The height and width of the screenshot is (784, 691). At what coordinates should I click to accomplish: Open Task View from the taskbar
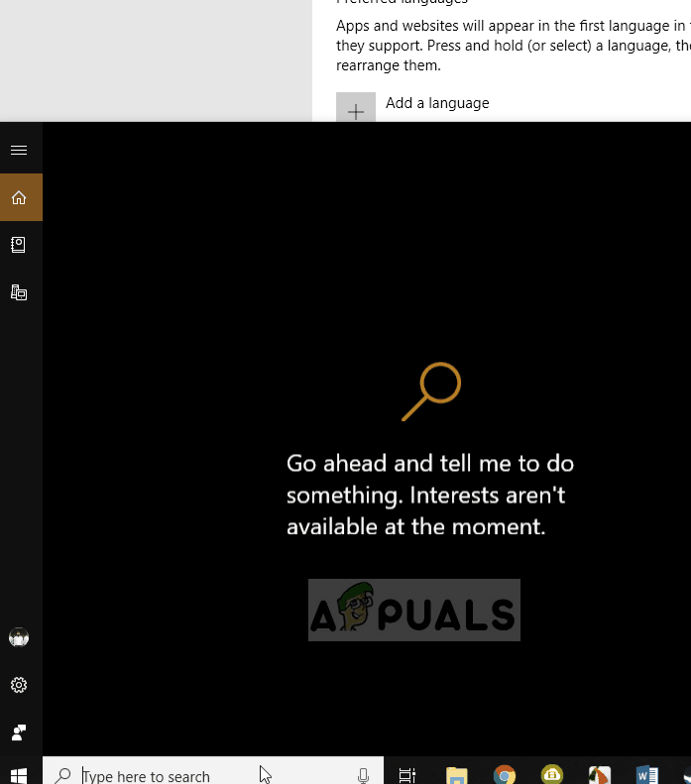point(407,775)
